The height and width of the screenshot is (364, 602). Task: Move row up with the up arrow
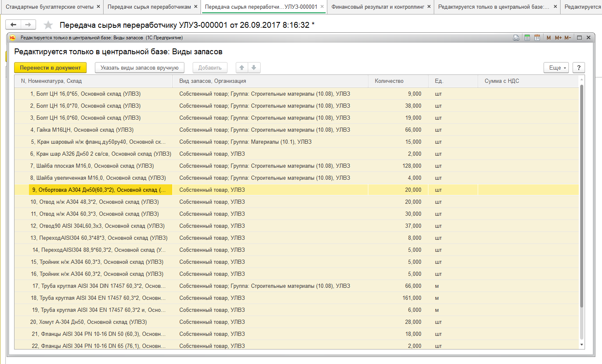242,67
